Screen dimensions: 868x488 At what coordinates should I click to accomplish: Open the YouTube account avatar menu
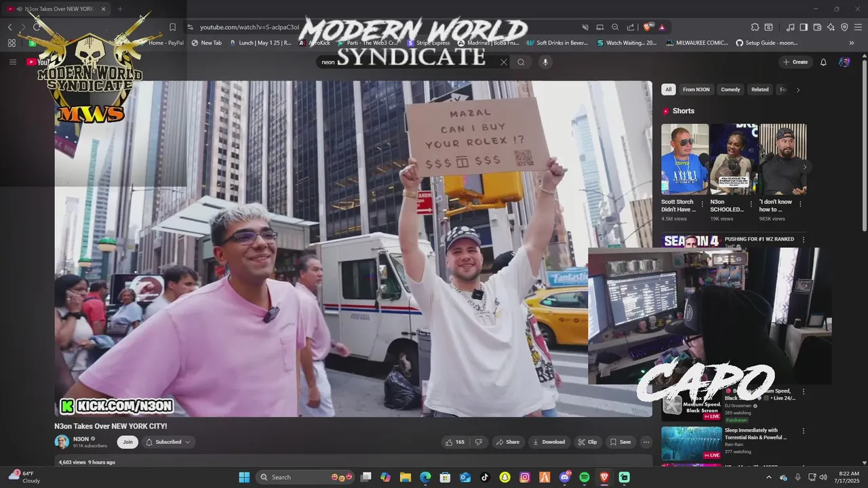click(x=844, y=62)
